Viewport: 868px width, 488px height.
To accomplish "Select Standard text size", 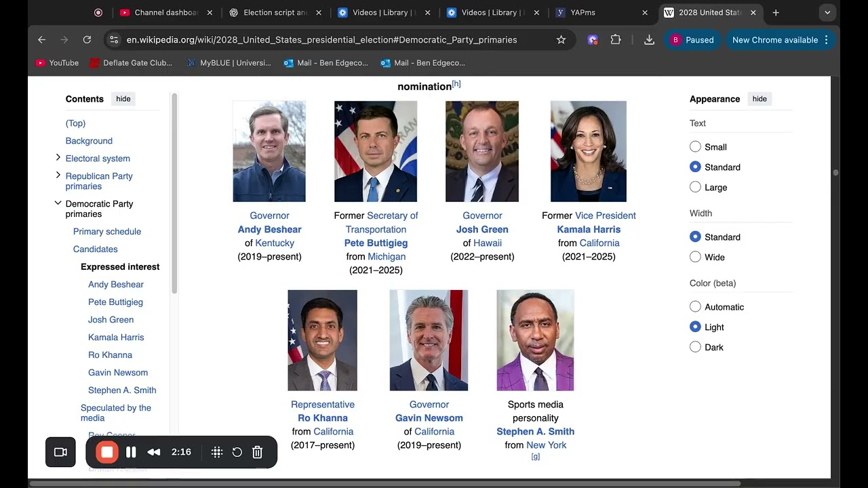I will [695, 167].
